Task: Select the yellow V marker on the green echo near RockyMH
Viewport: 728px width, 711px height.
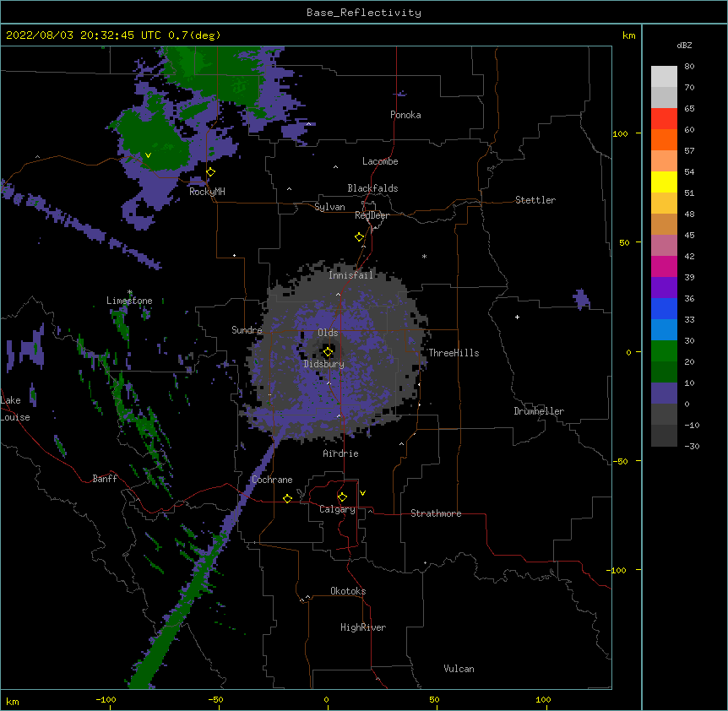Action: (x=148, y=155)
